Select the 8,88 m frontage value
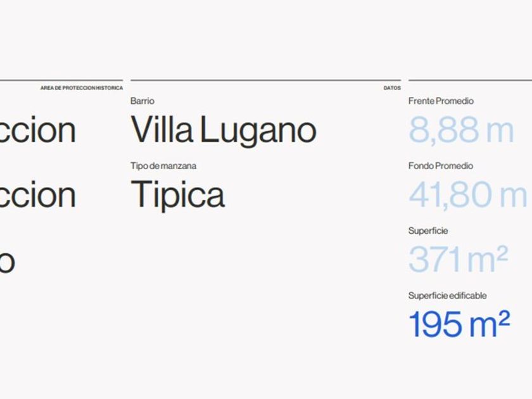 coord(460,130)
